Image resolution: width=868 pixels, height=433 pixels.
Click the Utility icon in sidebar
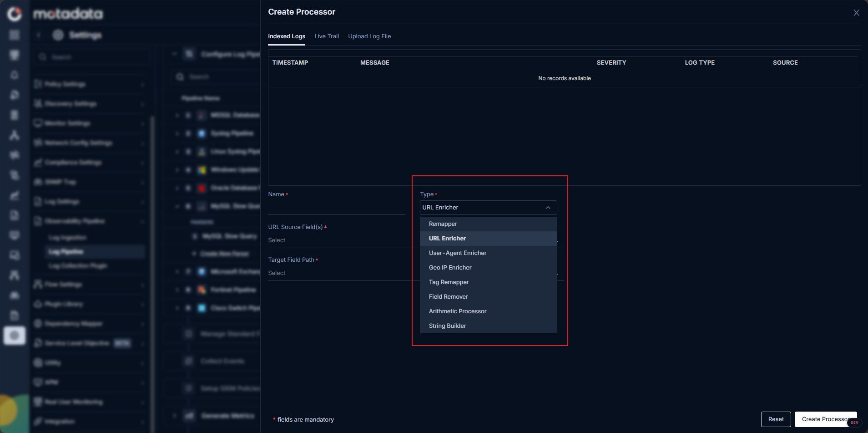coord(38,362)
